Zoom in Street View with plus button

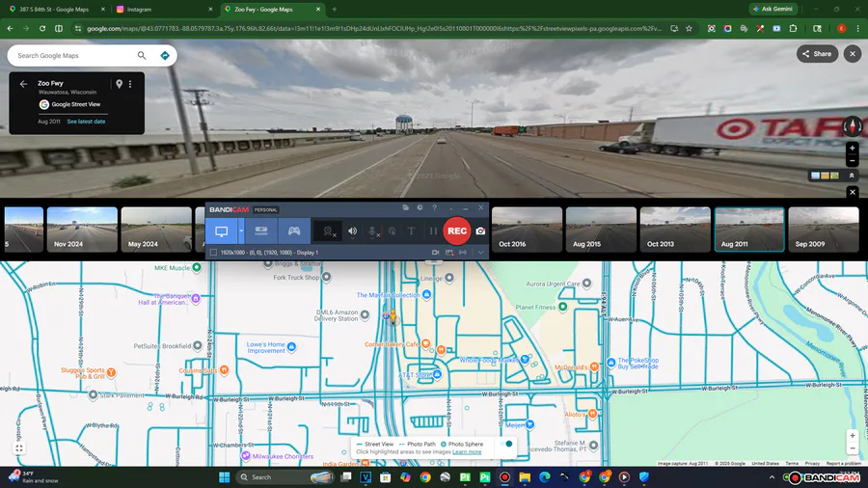click(x=853, y=148)
